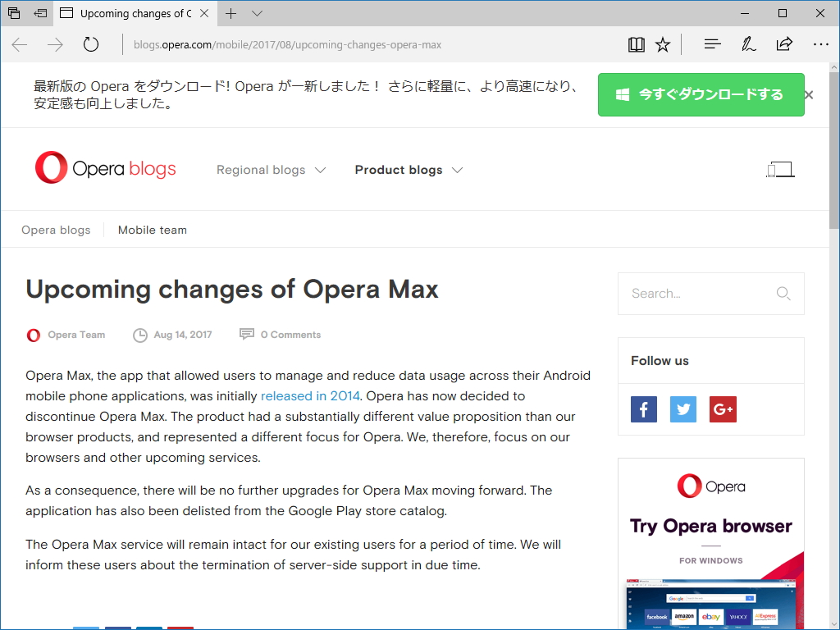The width and height of the screenshot is (840, 630).
Task: Click the Aug 14, 2017 date
Action: 183,335
